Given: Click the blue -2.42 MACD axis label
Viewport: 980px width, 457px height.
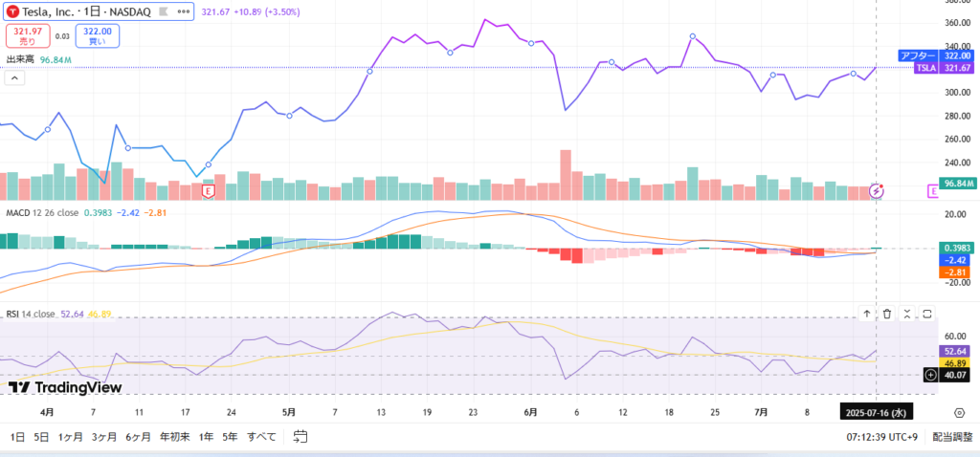Looking at the screenshot, I should 957,260.
